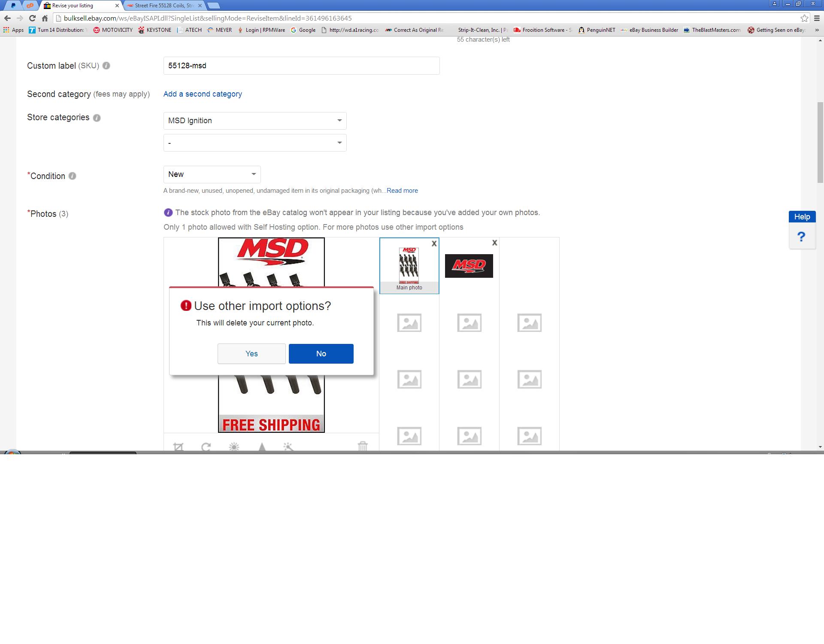Rotate the photo with rotate icon

tap(206, 447)
